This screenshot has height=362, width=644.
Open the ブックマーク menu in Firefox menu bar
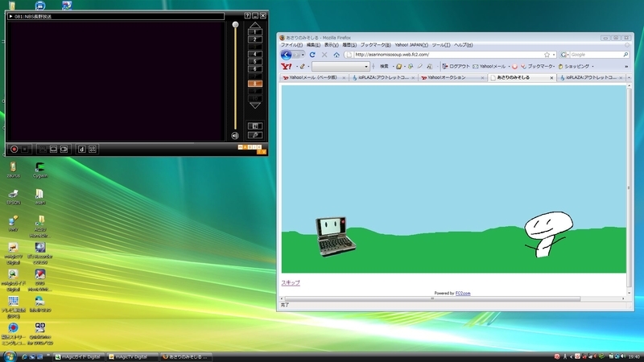(375, 45)
